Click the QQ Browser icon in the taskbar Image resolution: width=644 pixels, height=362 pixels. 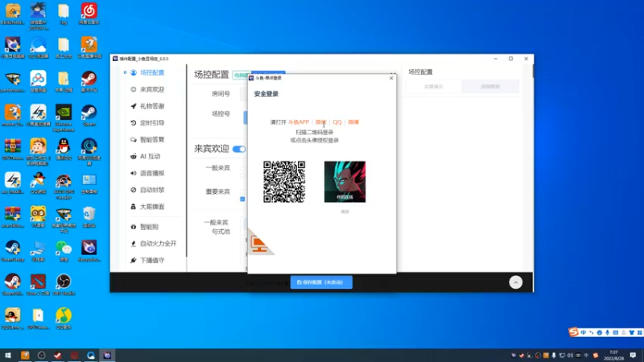(91, 356)
